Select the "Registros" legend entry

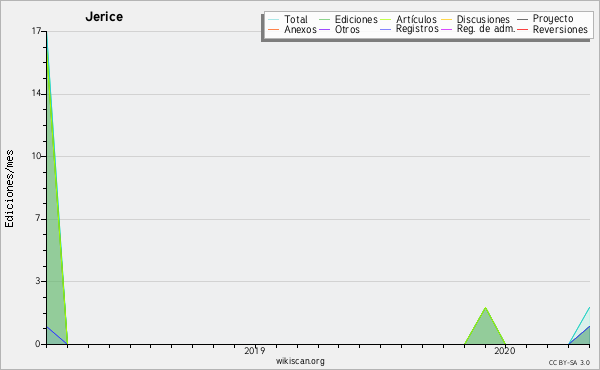(x=417, y=29)
